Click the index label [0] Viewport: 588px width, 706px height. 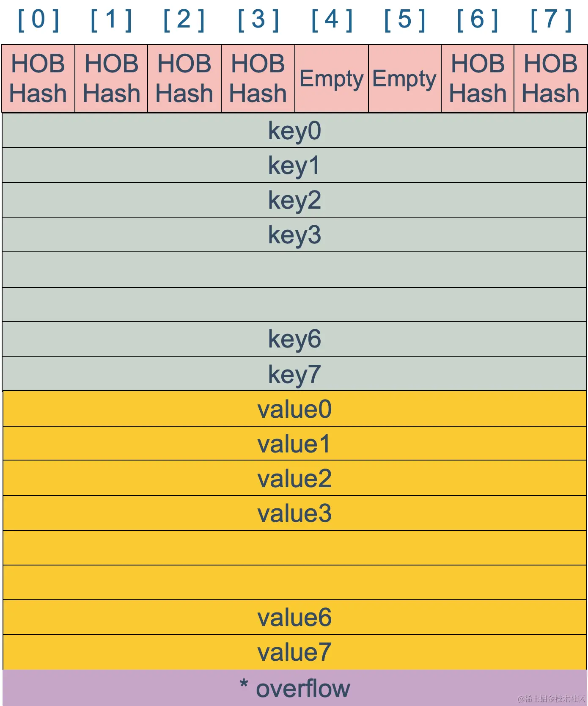click(38, 20)
